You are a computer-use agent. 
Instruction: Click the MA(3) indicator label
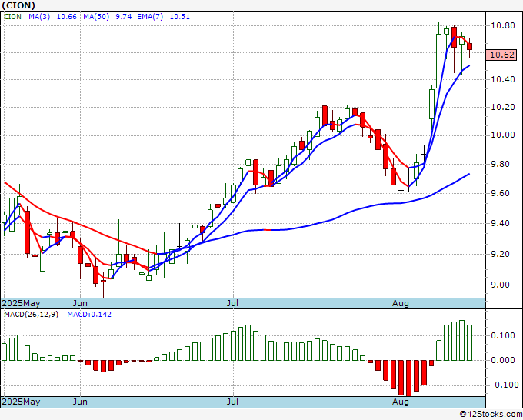(39, 17)
